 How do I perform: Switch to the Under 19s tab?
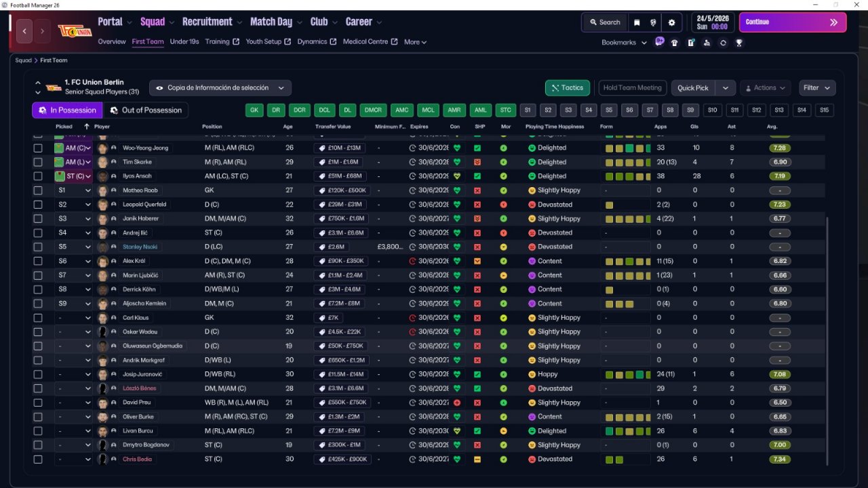[184, 42]
